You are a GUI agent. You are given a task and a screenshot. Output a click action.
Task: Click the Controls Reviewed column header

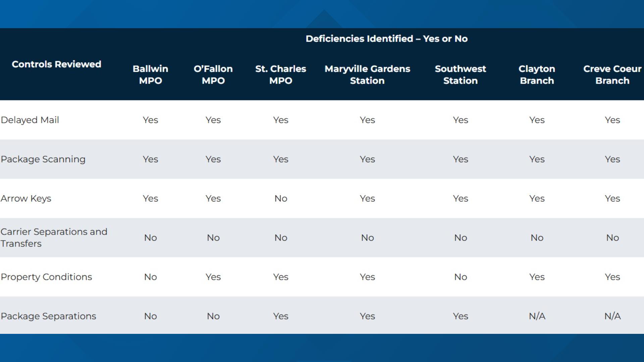tap(56, 64)
